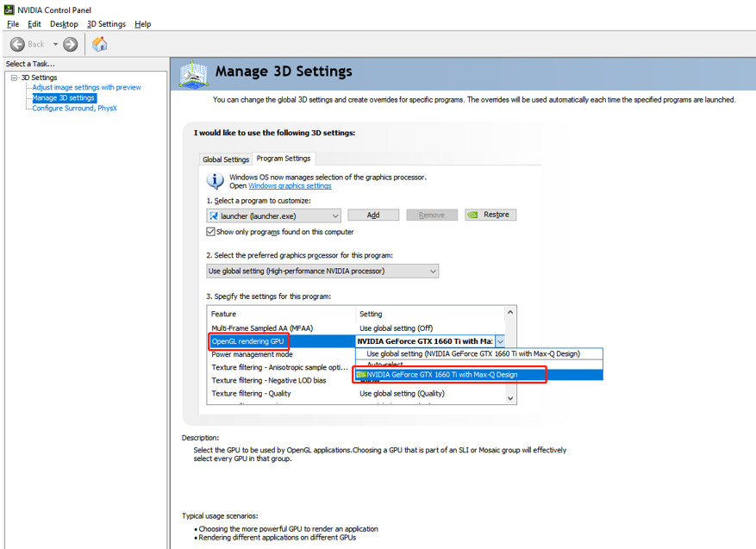Click the Back arrow toolbar icon
The image size is (756, 549).
click(x=17, y=44)
